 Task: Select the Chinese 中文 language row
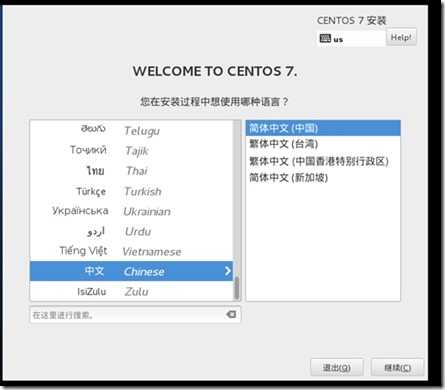(x=131, y=271)
